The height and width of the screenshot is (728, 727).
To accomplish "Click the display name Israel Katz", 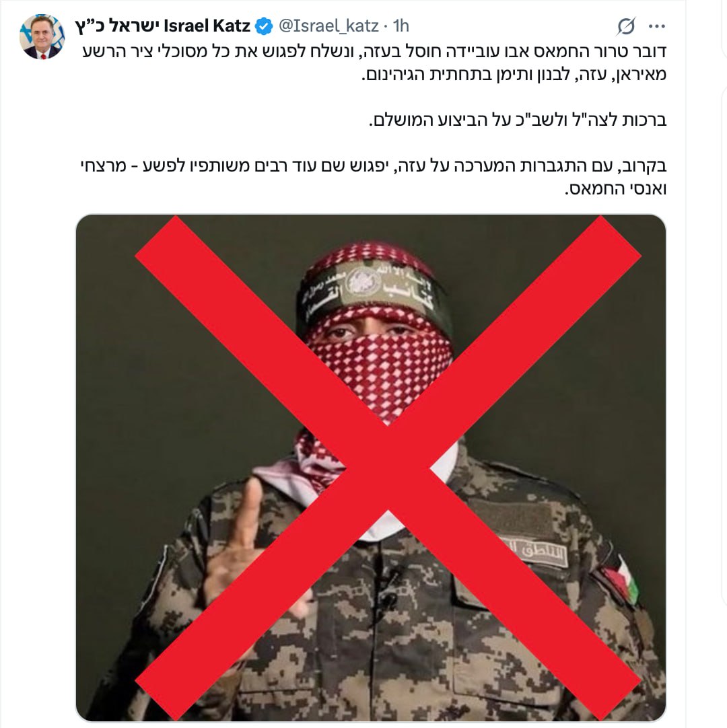I will click(x=207, y=26).
